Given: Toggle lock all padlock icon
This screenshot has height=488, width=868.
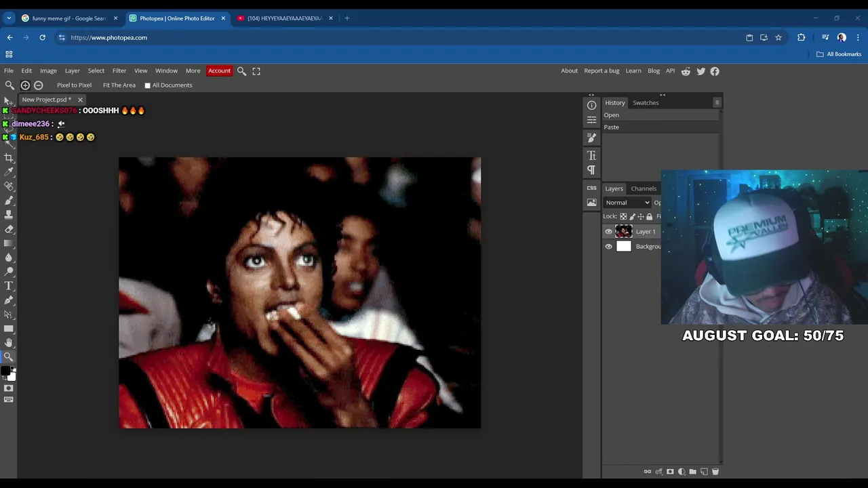Looking at the screenshot, I should (650, 217).
